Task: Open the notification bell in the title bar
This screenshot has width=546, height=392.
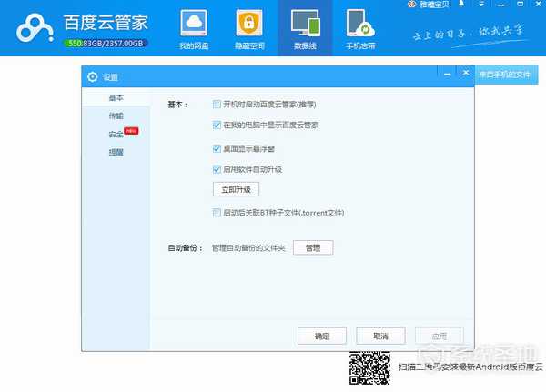Action: pos(461,4)
